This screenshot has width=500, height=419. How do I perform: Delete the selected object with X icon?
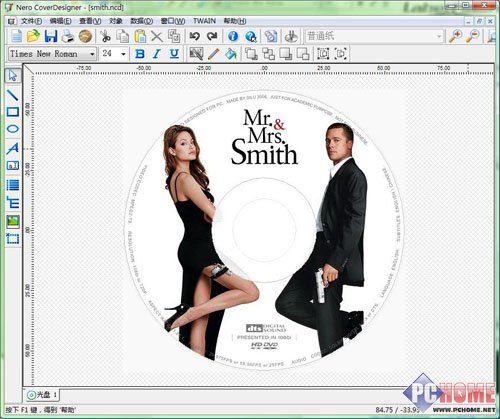(x=157, y=36)
